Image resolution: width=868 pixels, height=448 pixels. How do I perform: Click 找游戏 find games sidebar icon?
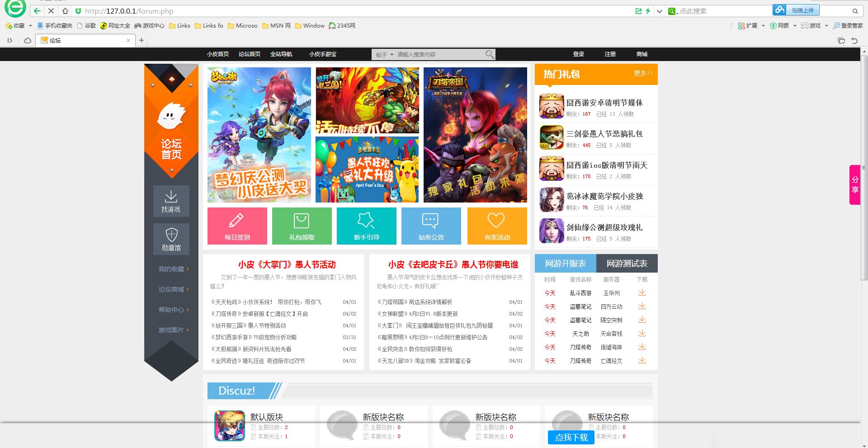(x=171, y=201)
